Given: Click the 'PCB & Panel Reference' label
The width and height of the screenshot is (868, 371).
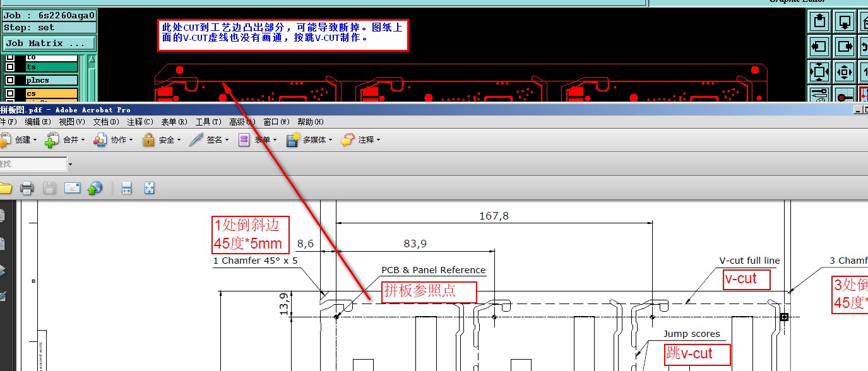Looking at the screenshot, I should [434, 270].
